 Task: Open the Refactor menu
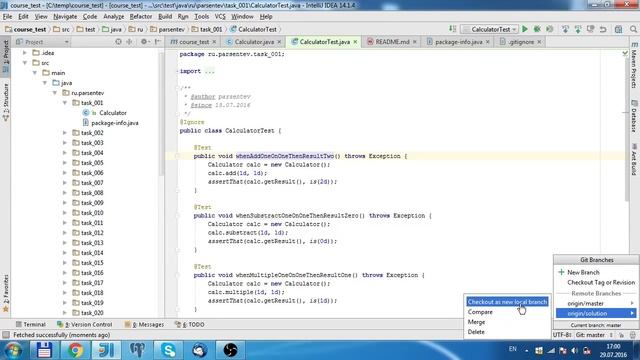pyautogui.click(x=140, y=17)
